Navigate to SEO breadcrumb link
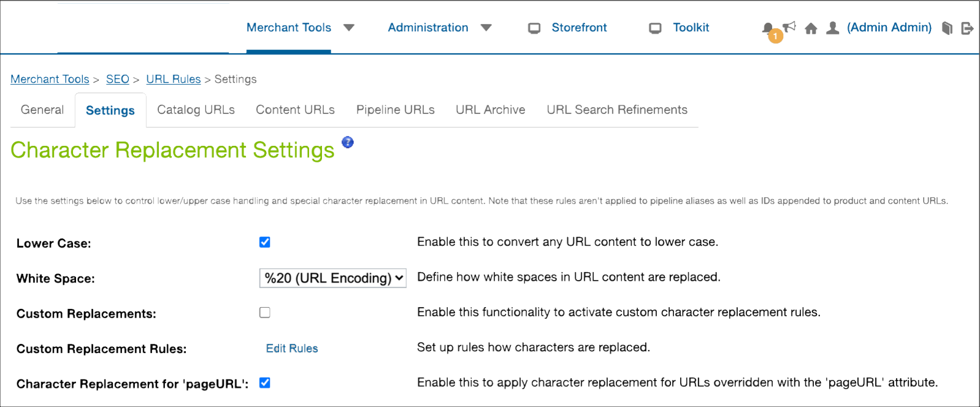Viewport: 980px width, 407px height. pos(117,79)
